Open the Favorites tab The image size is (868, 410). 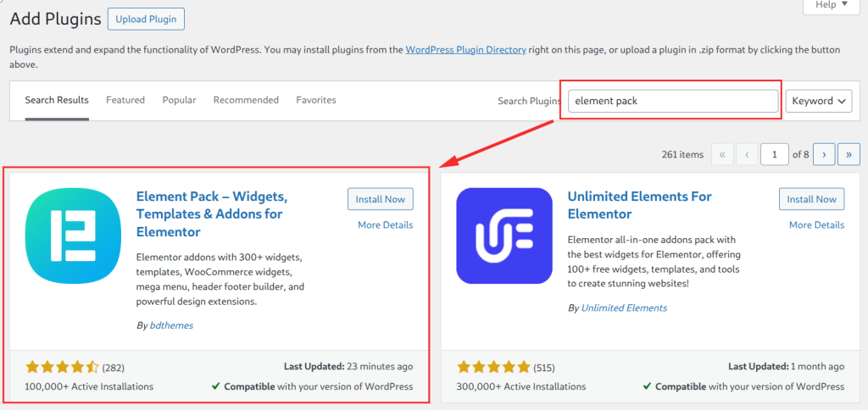[316, 100]
